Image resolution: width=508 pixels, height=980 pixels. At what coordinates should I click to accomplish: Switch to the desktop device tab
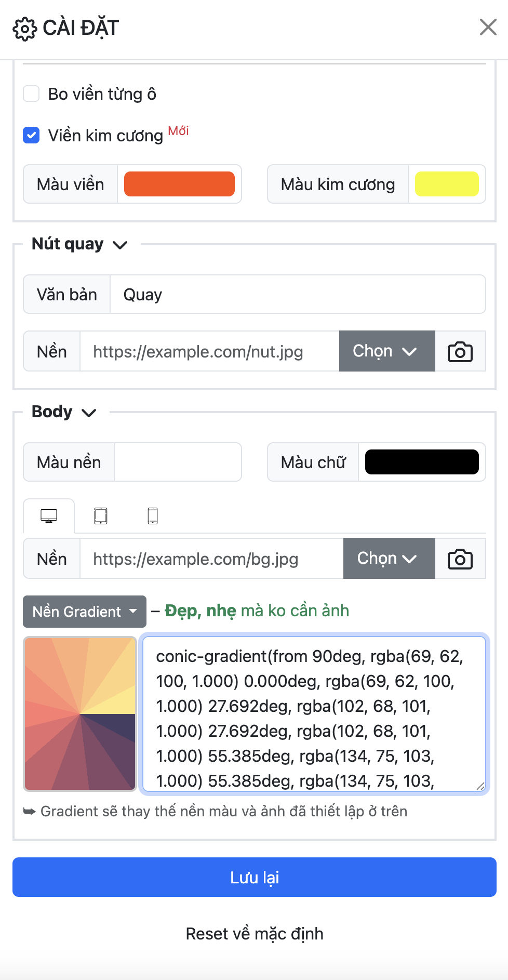[49, 516]
